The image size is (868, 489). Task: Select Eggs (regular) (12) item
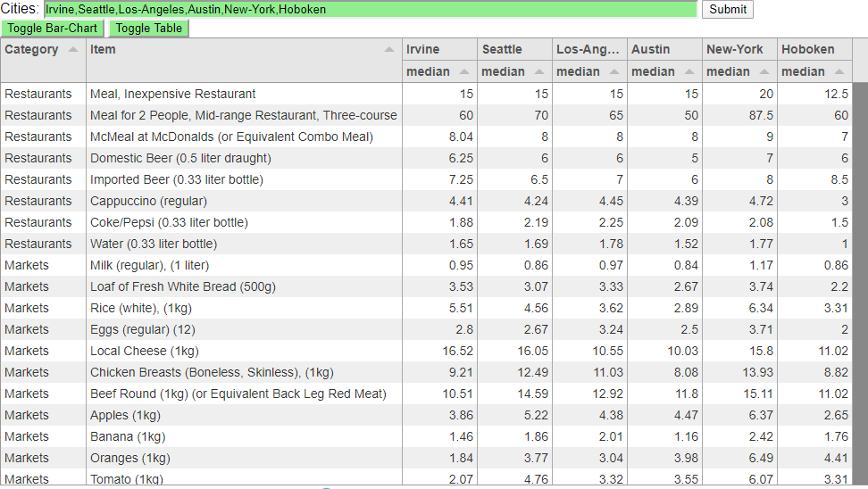click(x=143, y=329)
